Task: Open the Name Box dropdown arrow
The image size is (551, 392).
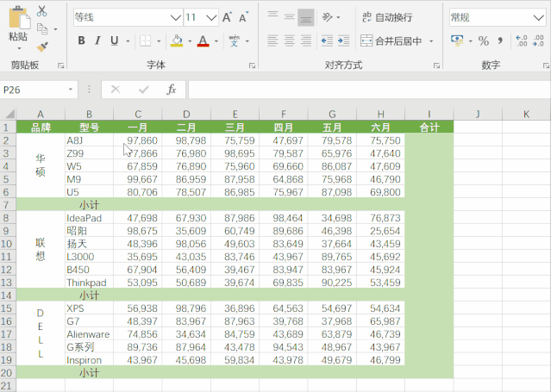Action: 71,90
